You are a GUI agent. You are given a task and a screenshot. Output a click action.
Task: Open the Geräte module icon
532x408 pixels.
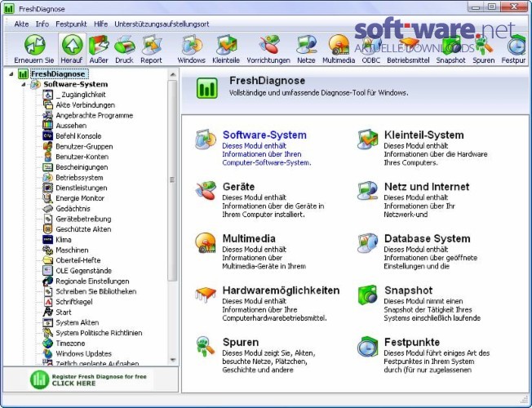point(206,191)
